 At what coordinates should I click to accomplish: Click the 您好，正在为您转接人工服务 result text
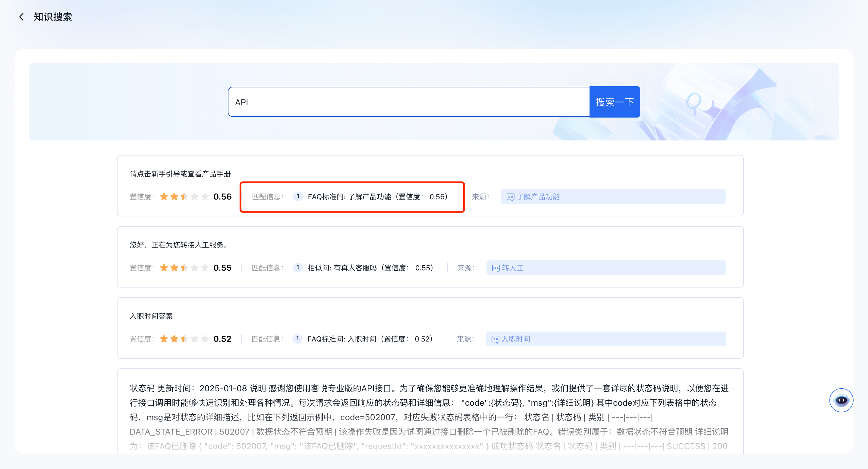(179, 245)
